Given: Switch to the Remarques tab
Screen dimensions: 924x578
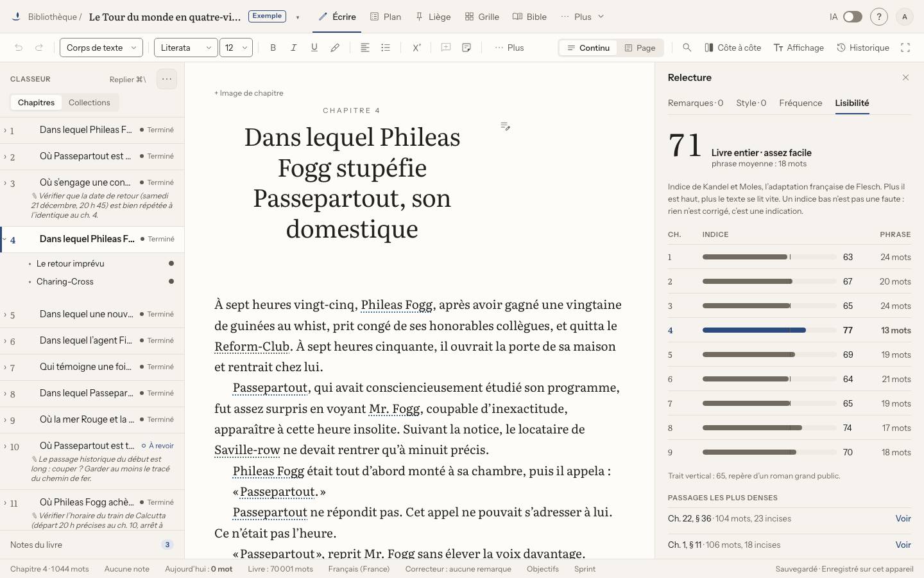Looking at the screenshot, I should pyautogui.click(x=696, y=103).
